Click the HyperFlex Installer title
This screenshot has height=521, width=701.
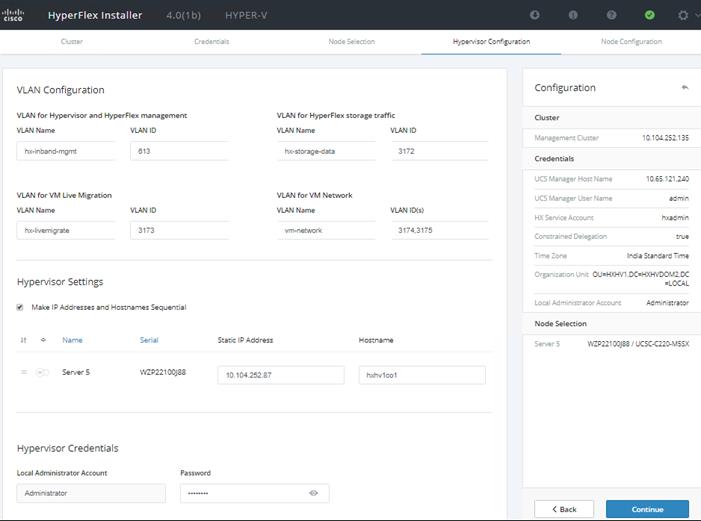95,15
